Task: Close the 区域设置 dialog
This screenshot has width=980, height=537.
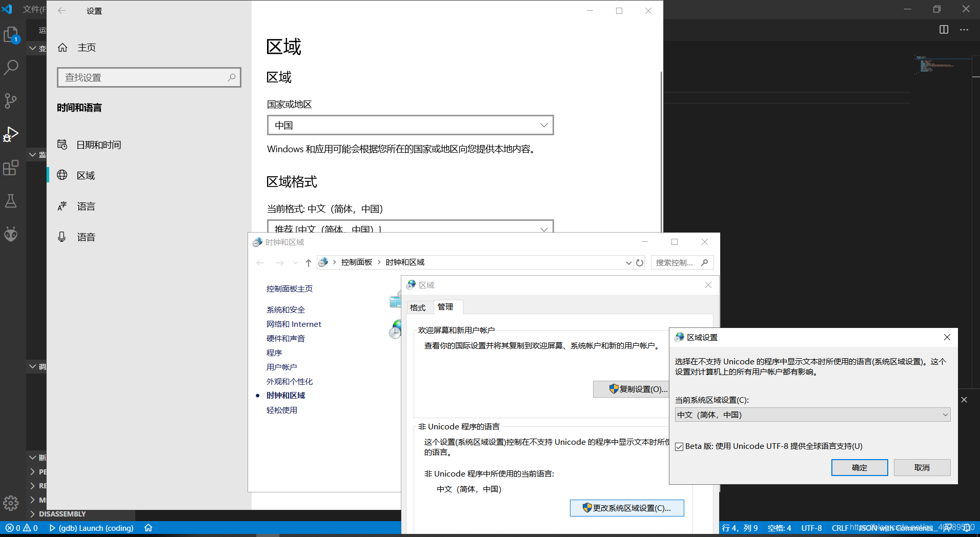Action: [x=947, y=337]
